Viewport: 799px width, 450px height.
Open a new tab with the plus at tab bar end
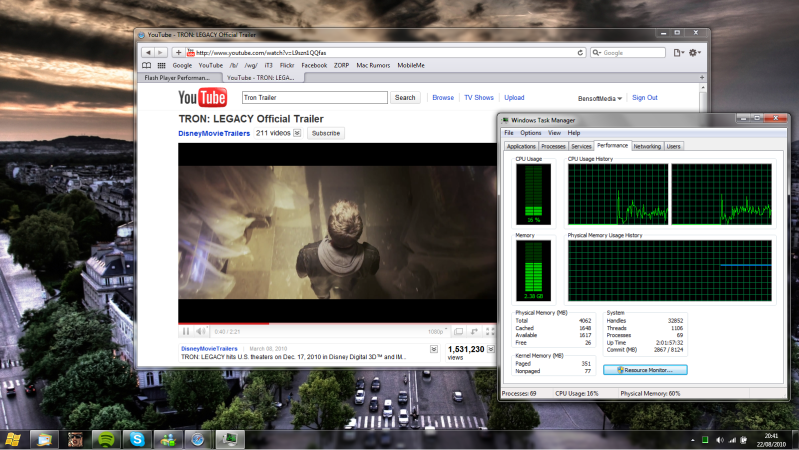tap(702, 77)
